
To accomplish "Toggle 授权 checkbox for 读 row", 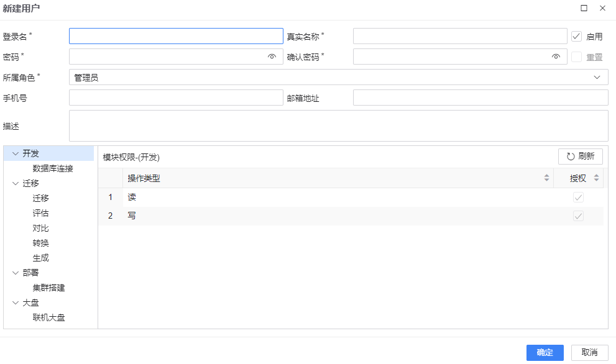I will (578, 197).
